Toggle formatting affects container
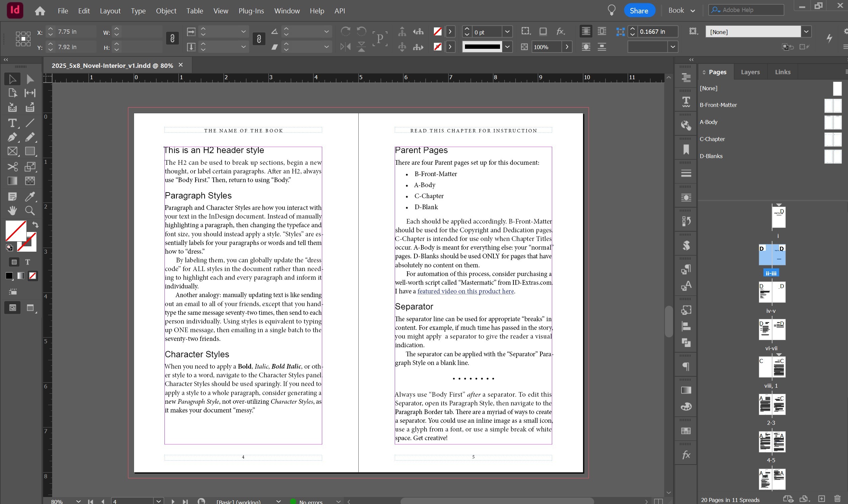Image resolution: width=848 pixels, height=504 pixels. coord(14,262)
